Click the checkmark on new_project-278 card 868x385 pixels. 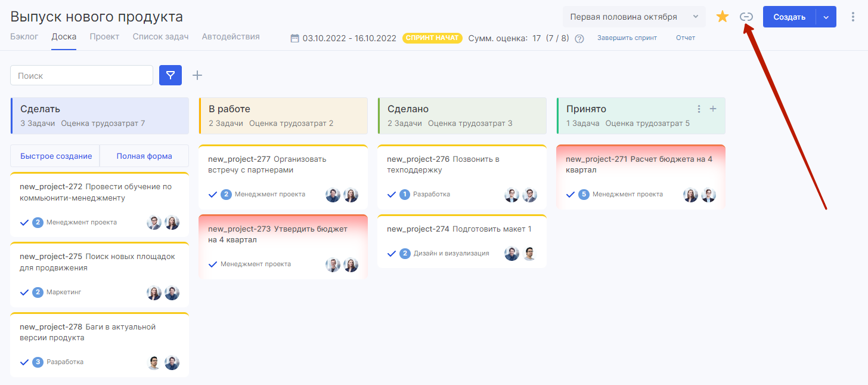(24, 362)
